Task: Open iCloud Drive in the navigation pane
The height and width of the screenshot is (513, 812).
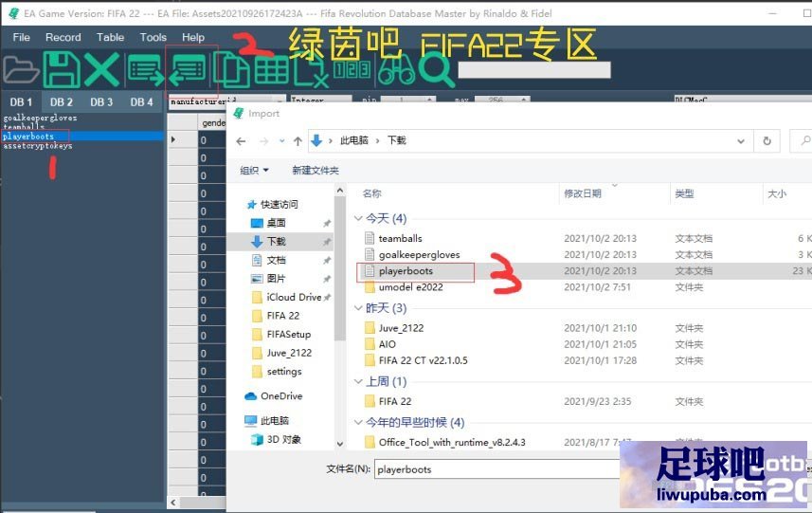Action: click(294, 297)
